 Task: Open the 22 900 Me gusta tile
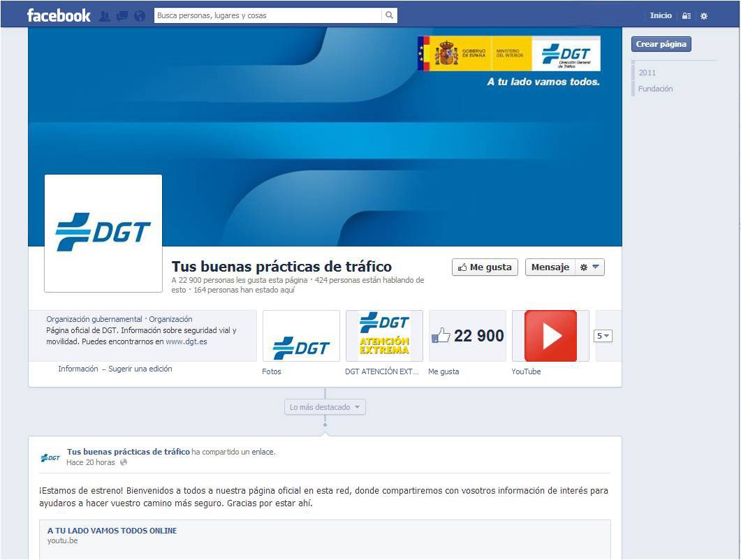[x=467, y=336]
